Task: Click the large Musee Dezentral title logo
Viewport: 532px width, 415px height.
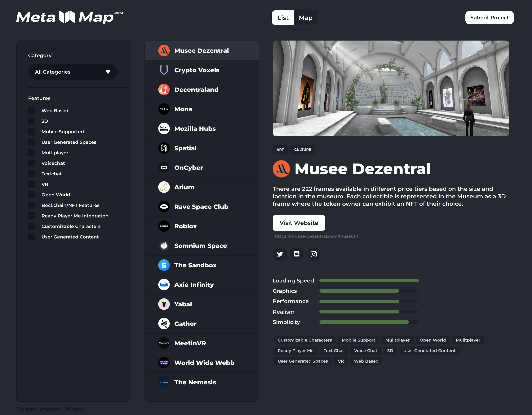Action: point(281,169)
